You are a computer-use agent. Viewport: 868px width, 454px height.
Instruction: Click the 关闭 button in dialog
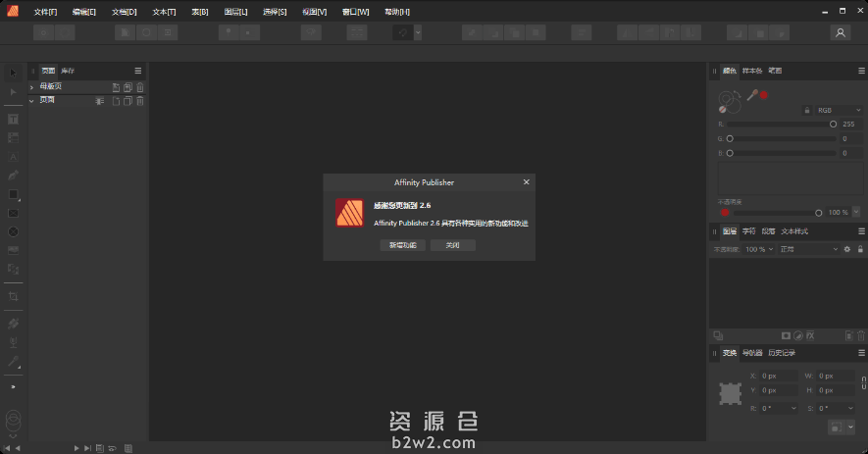pyautogui.click(x=452, y=245)
